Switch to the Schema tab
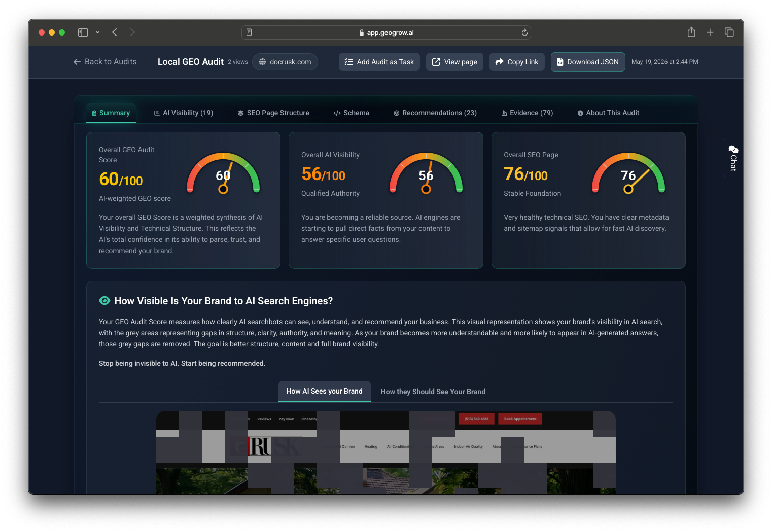The height and width of the screenshot is (532, 772). (x=352, y=113)
